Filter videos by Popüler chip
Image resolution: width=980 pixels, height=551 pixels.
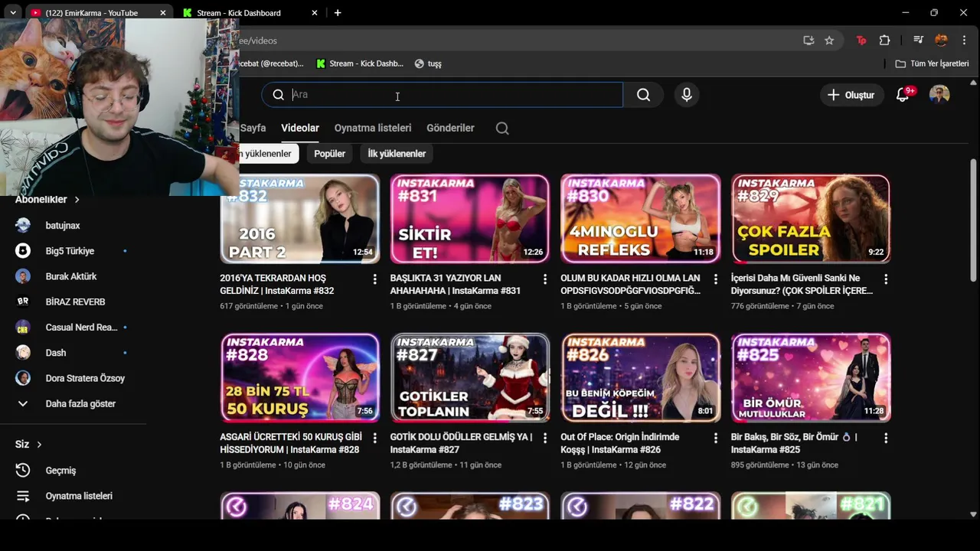[330, 154]
